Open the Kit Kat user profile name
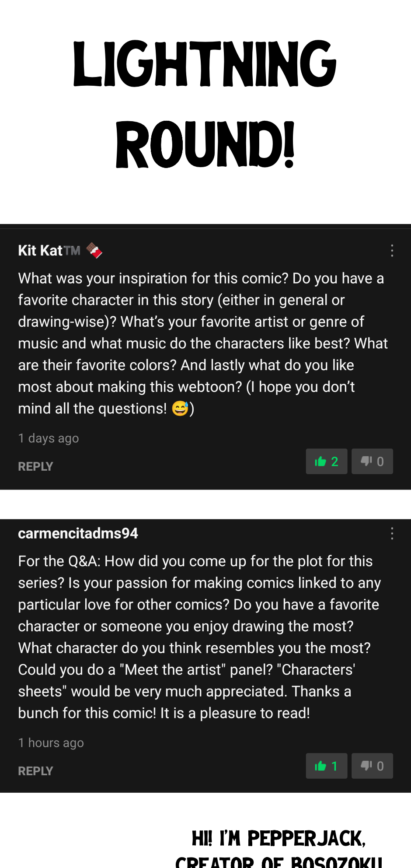The image size is (411, 868). click(40, 251)
